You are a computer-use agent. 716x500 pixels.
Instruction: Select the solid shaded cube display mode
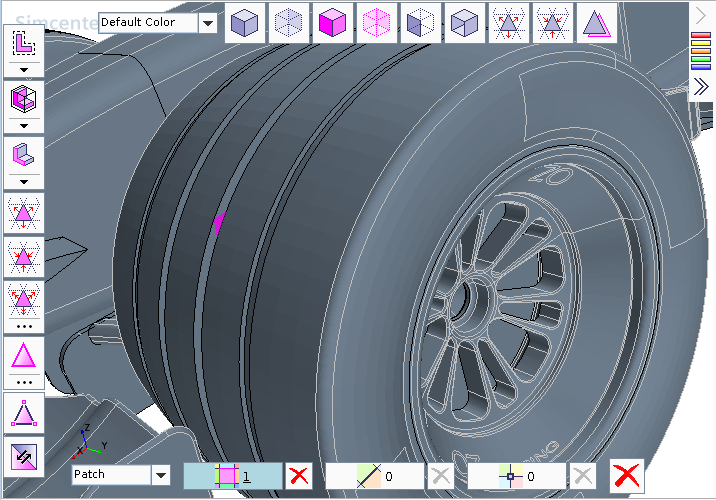click(243, 22)
